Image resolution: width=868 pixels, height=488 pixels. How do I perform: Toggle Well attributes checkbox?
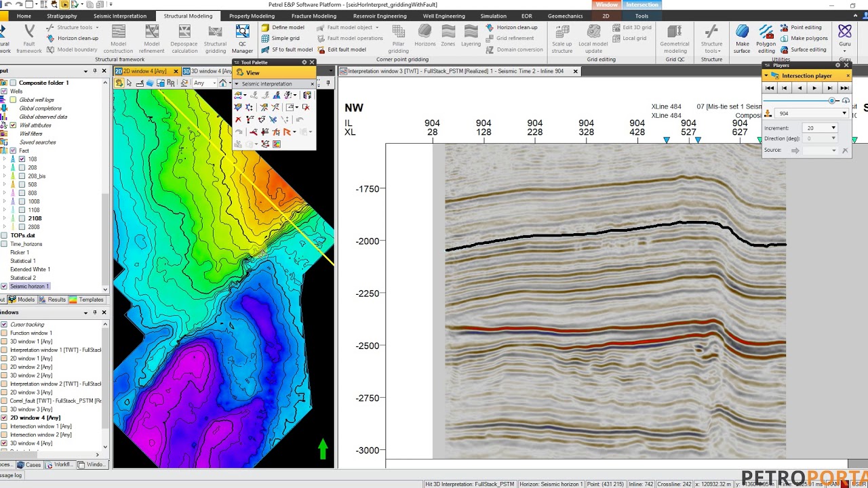[13, 125]
